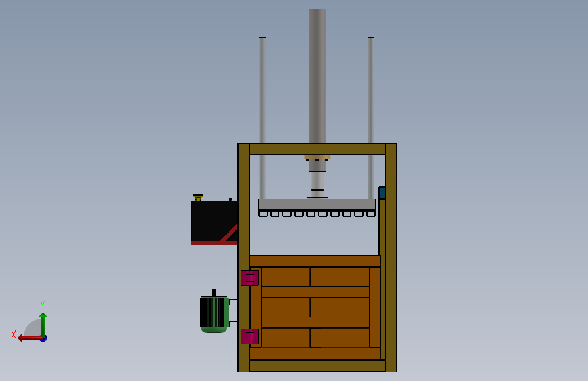The height and width of the screenshot is (381, 588).
Task: Select the blue latch on right column
Action: coord(382,193)
